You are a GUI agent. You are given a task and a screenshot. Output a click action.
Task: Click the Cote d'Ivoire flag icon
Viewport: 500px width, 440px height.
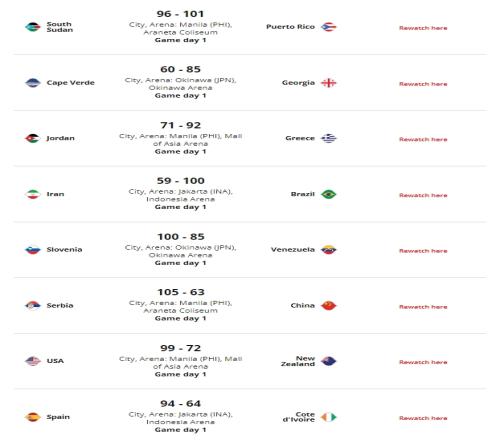329,417
